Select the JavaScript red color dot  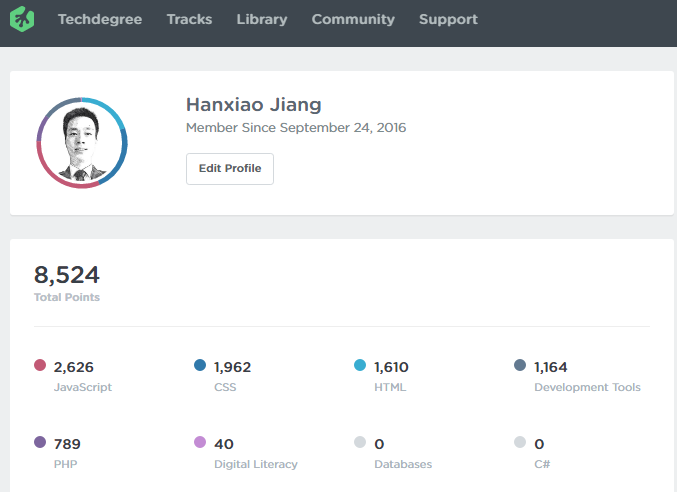40,366
